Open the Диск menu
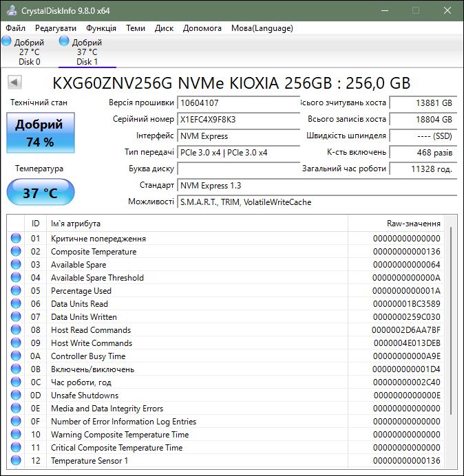 click(x=164, y=28)
